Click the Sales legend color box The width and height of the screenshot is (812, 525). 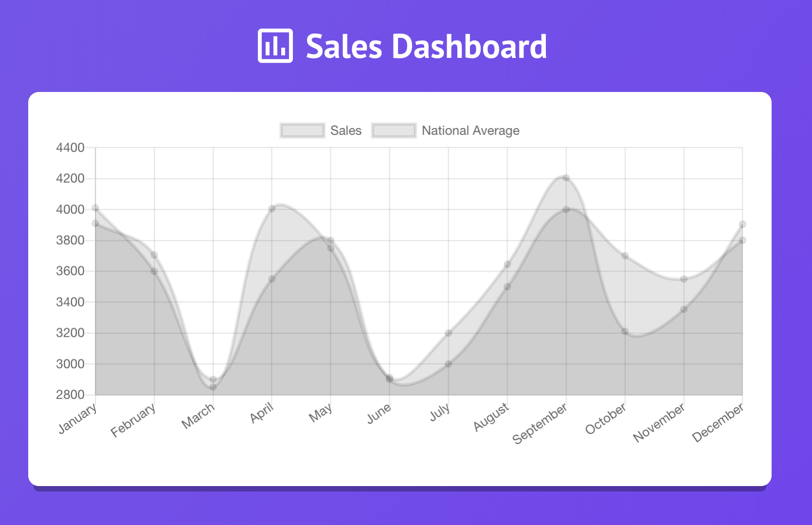coord(302,130)
